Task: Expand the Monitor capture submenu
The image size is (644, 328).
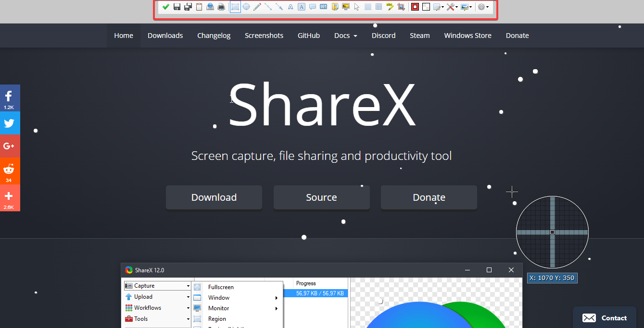Action: 218,308
